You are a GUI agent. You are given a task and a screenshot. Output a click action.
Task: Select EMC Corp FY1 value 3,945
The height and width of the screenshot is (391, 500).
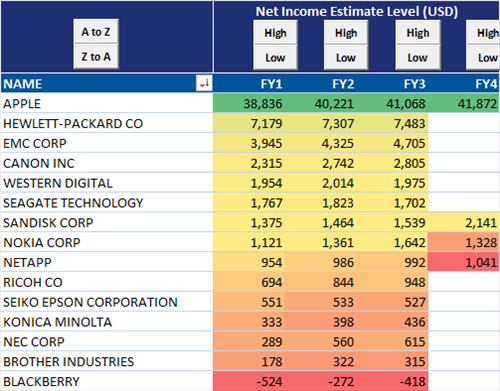point(249,143)
